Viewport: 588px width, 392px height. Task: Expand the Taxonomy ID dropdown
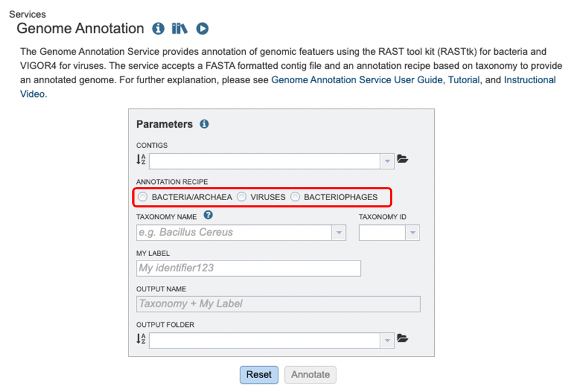coord(413,232)
